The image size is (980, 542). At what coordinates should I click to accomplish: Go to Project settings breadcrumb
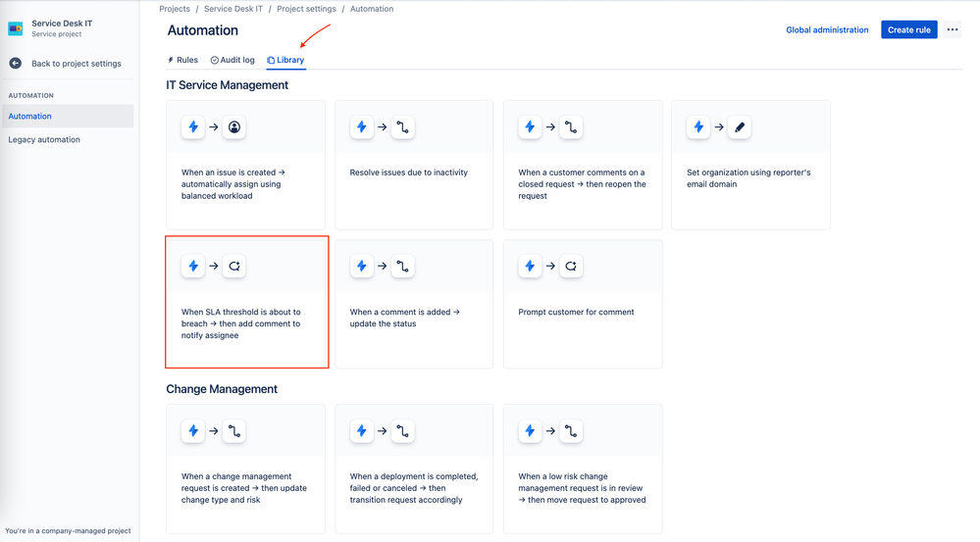[306, 9]
